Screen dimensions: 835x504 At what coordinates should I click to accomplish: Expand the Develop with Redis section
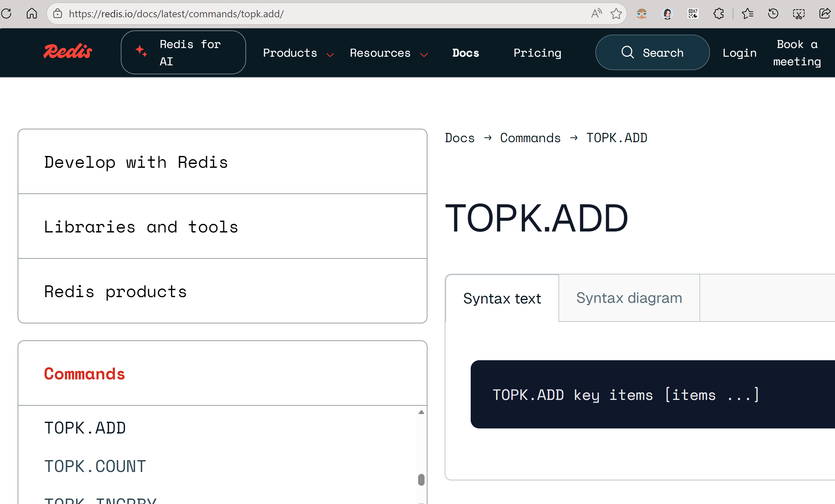tap(136, 162)
